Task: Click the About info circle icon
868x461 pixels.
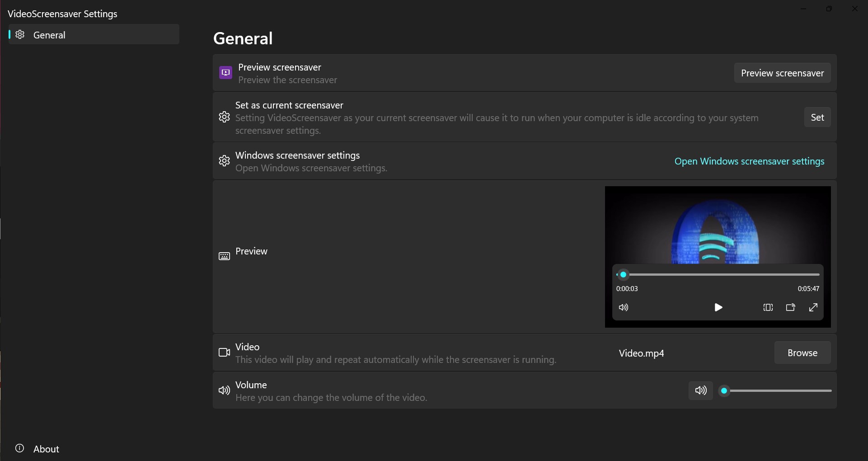Action: (20, 448)
